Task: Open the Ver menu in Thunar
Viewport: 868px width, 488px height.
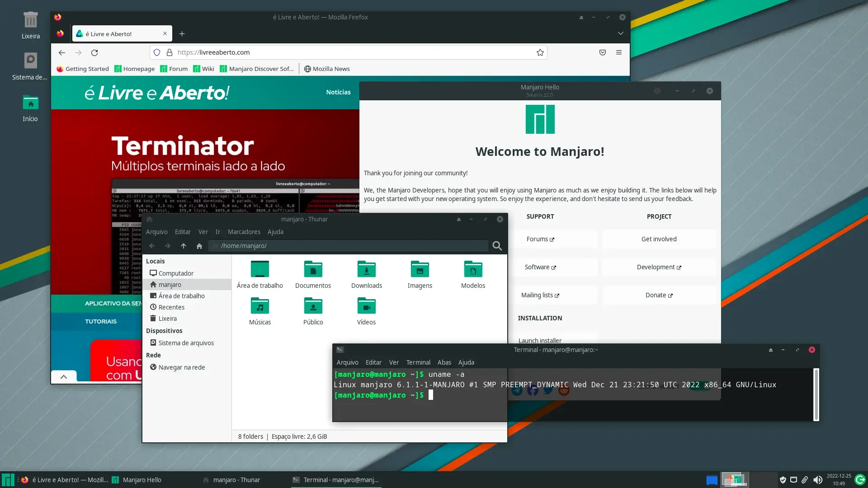Action: click(x=203, y=232)
